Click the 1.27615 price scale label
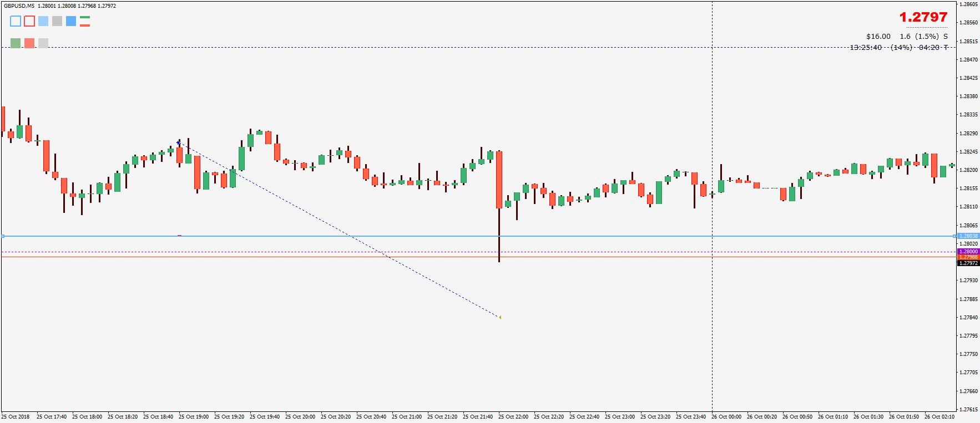Image resolution: width=980 pixels, height=423 pixels. [x=969, y=410]
